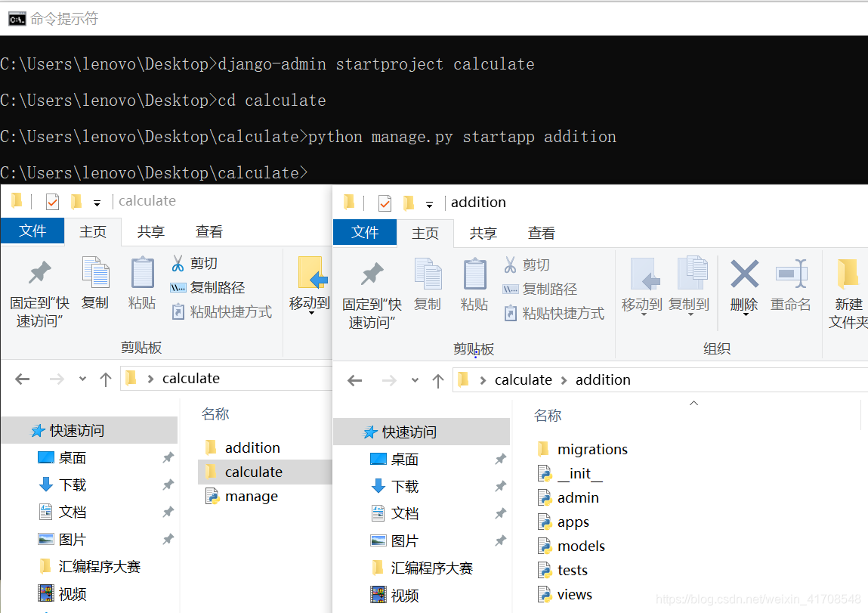Viewport: 868px width, 613px height.
Task: Click New folder (新建文件夹) in addition window
Action: click(848, 293)
